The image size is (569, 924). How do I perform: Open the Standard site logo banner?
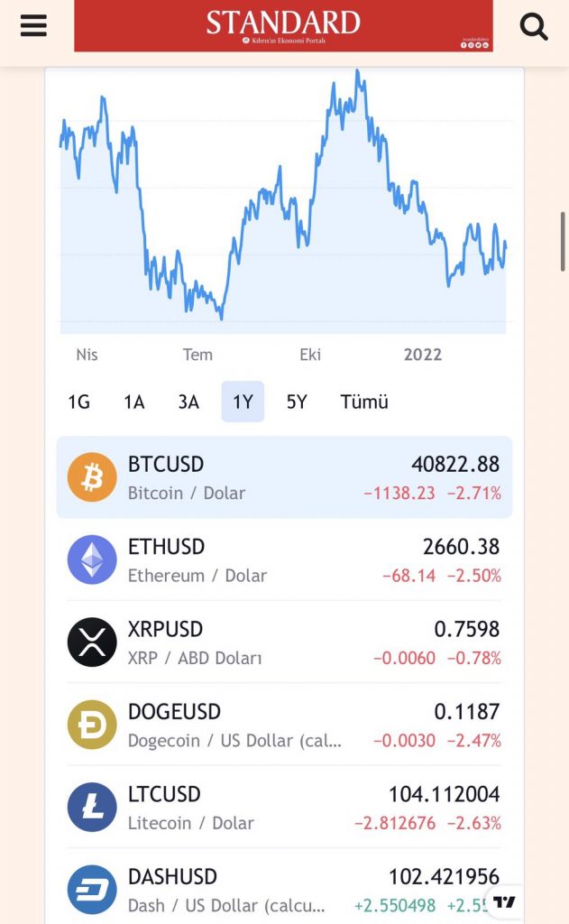[283, 26]
